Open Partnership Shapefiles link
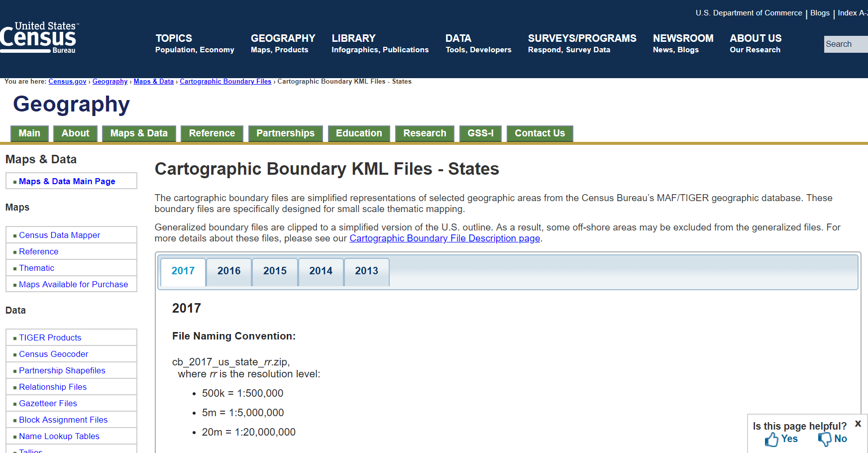 click(62, 370)
